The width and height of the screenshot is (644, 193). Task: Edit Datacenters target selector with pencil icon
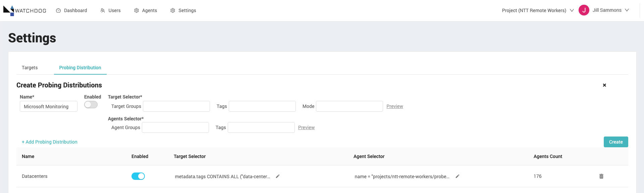[x=278, y=176]
